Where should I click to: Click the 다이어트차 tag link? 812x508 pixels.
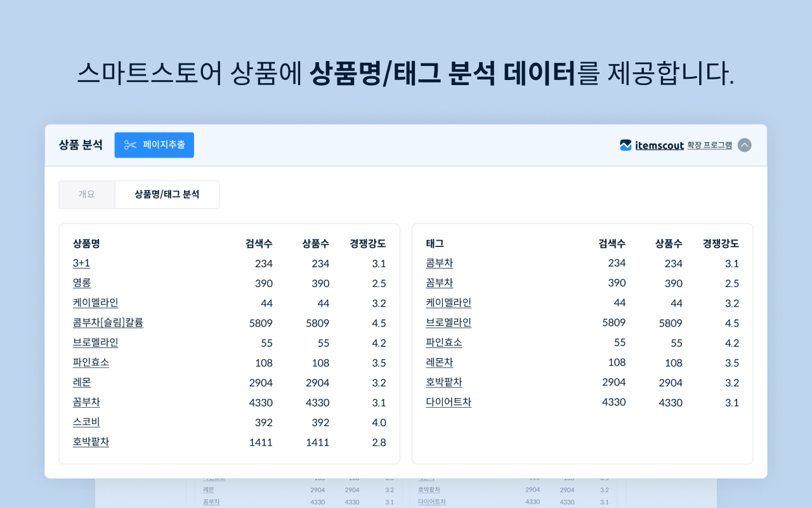click(x=449, y=402)
